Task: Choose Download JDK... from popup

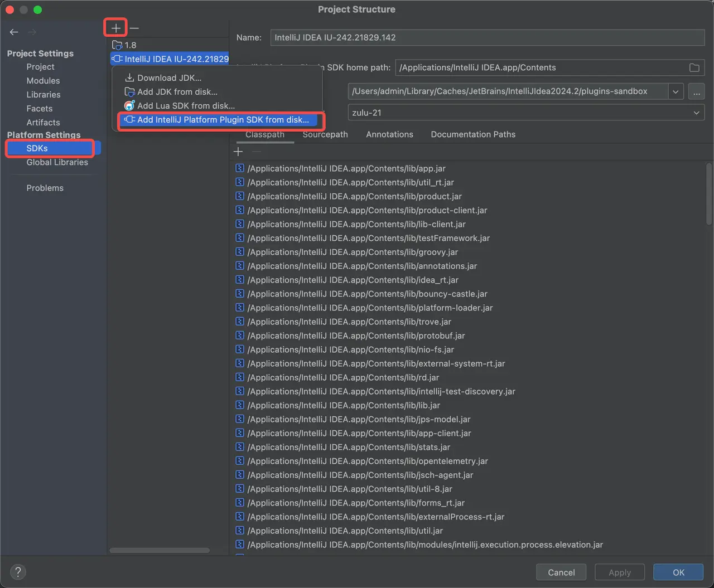Action: click(x=218, y=78)
